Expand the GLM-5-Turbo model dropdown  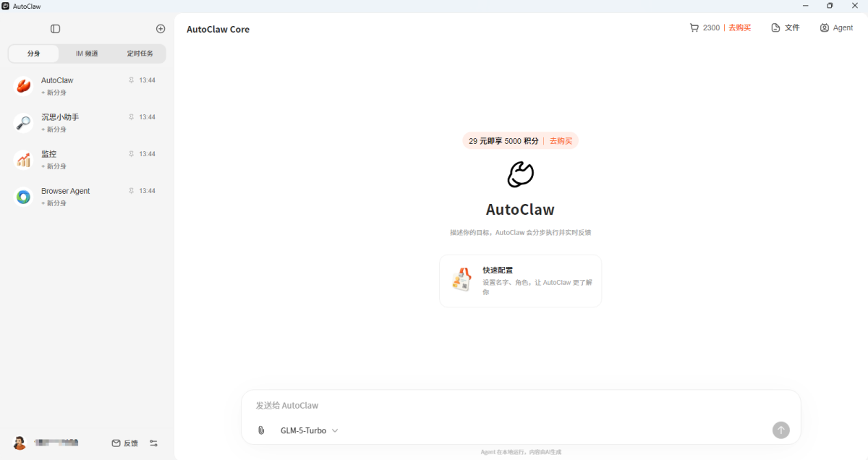[309, 430]
